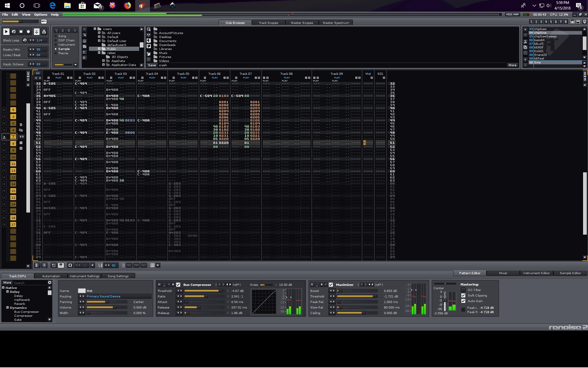Toggle the metronome icon

click(44, 32)
